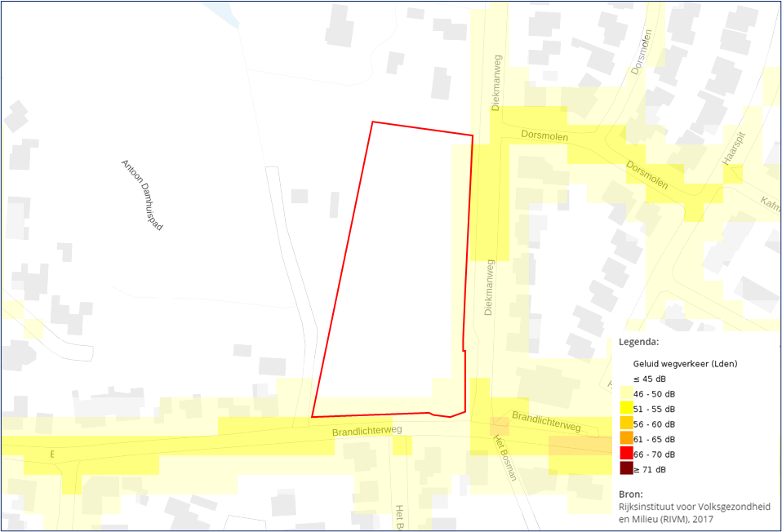This screenshot has height=532, width=782.
Task: Click the Bron source heading
Action: 631,494
